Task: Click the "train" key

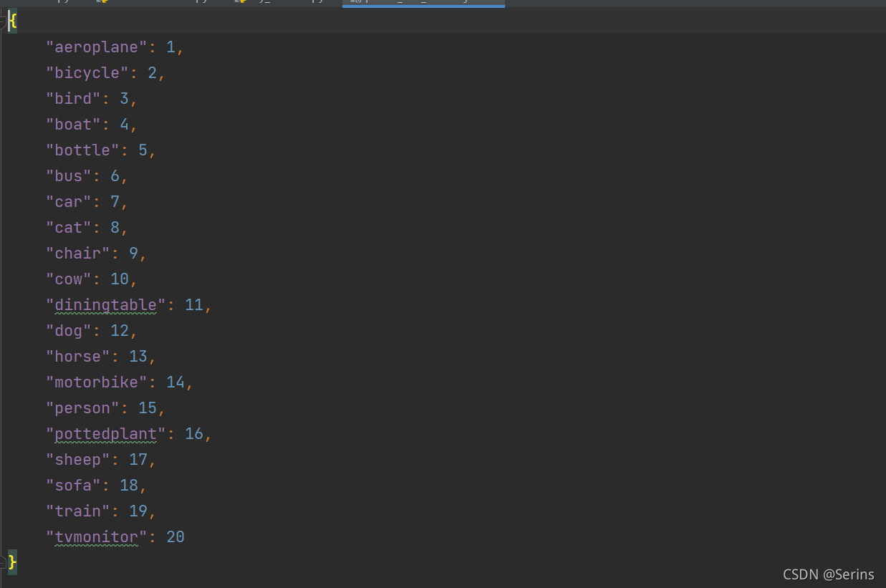Action: (x=78, y=511)
